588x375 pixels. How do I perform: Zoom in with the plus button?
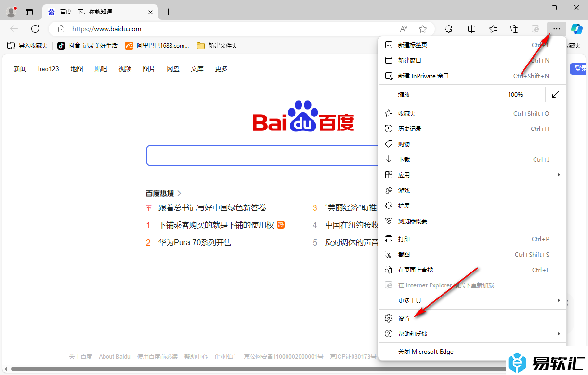[535, 95]
